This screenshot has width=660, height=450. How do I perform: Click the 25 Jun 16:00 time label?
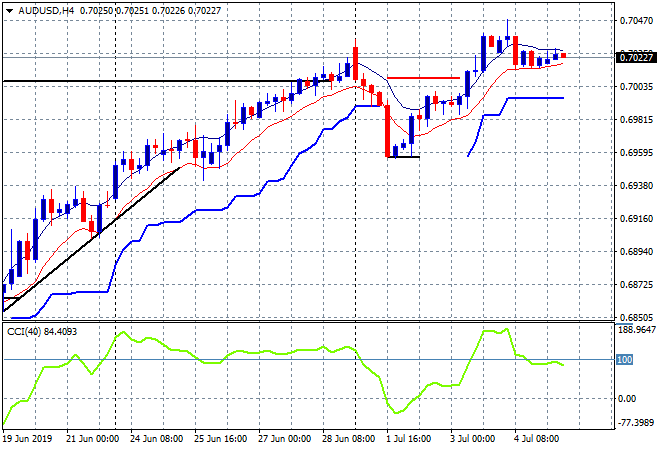click(x=221, y=439)
